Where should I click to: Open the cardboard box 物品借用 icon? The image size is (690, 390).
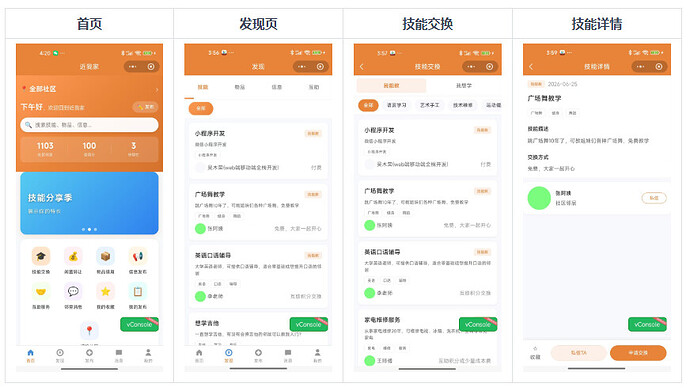coord(105,256)
